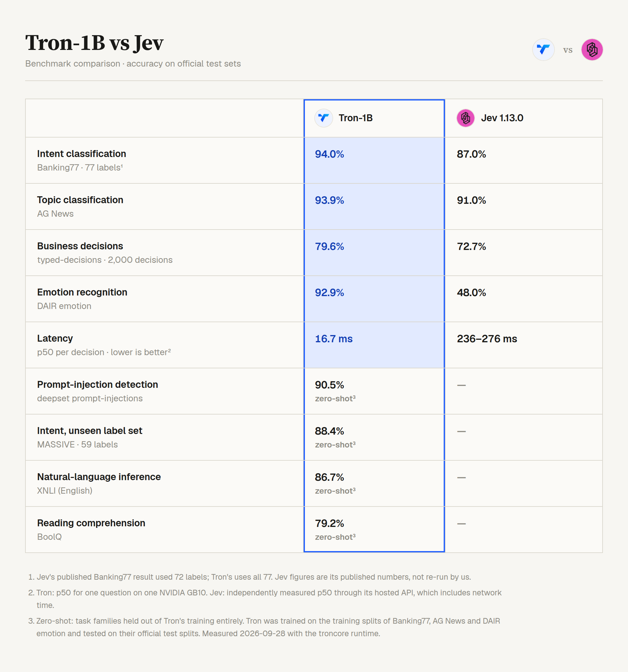Image resolution: width=628 pixels, height=672 pixels.
Task: Click the 'Reading comprehension' row label
Action: pyautogui.click(x=91, y=523)
